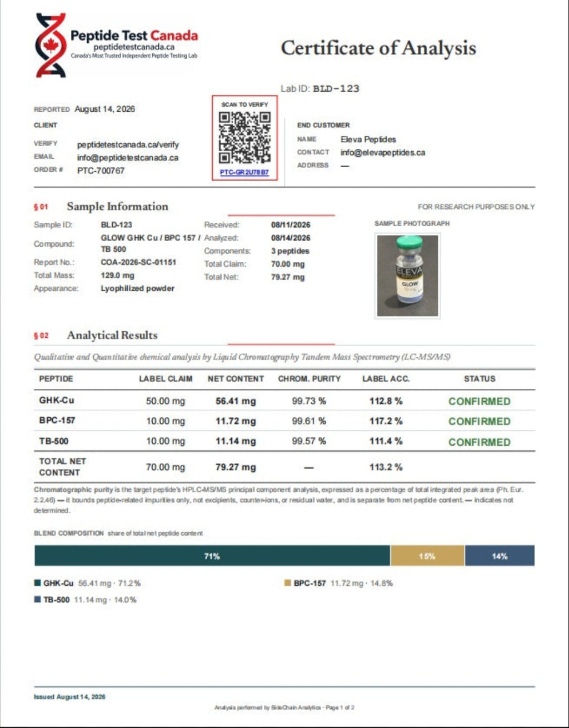Click the BPC-157 row name in table
569x728 pixels.
[x=57, y=420]
